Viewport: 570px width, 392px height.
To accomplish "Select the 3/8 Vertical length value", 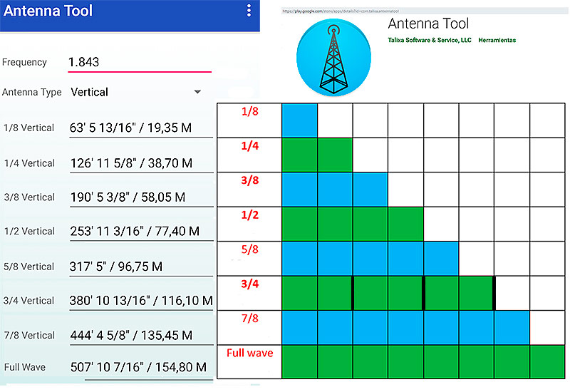I will click(x=128, y=197).
